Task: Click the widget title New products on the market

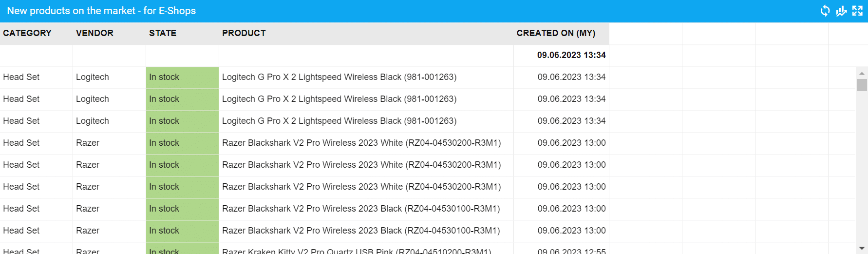Action: click(101, 11)
